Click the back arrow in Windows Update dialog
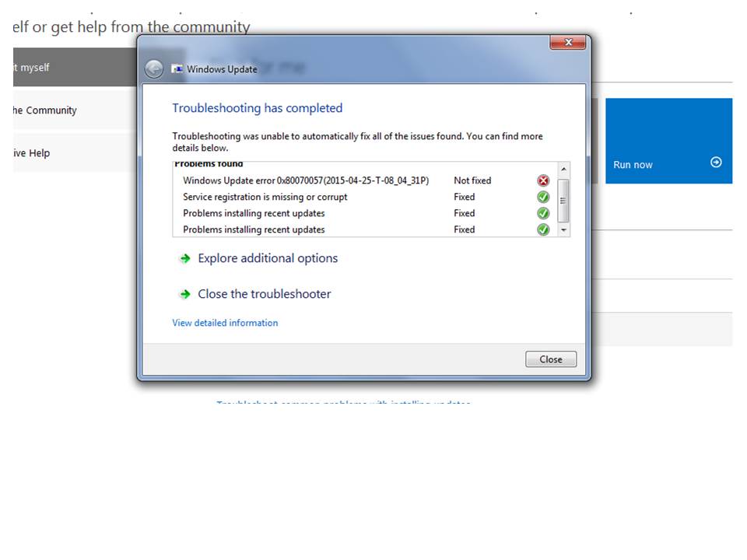Viewport: 747px width, 560px height. click(x=154, y=69)
